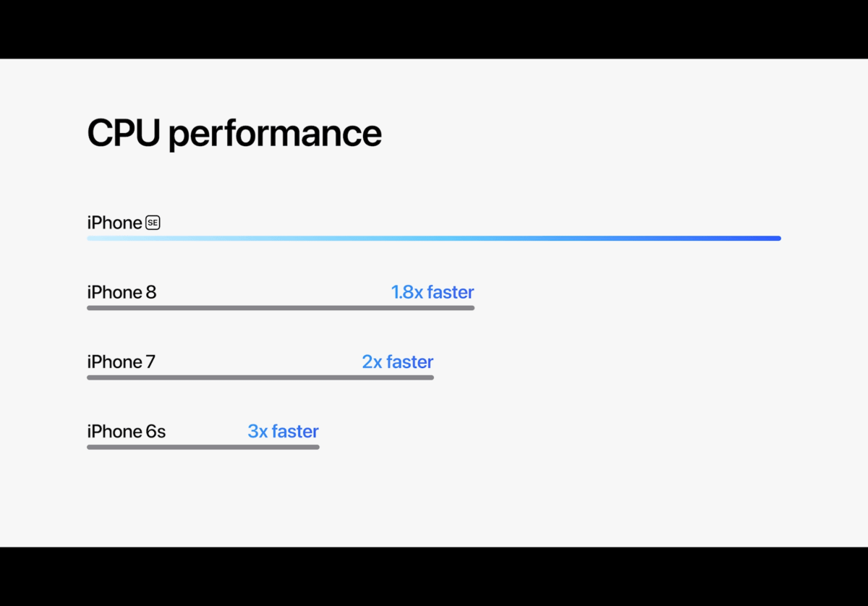Click the gray iPhone 8 performance bar

[281, 308]
